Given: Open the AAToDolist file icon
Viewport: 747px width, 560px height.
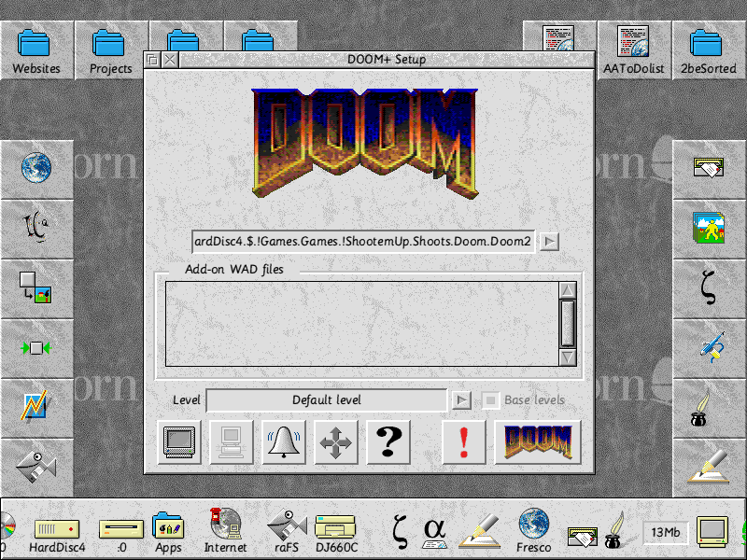Looking at the screenshot, I should coord(634,50).
